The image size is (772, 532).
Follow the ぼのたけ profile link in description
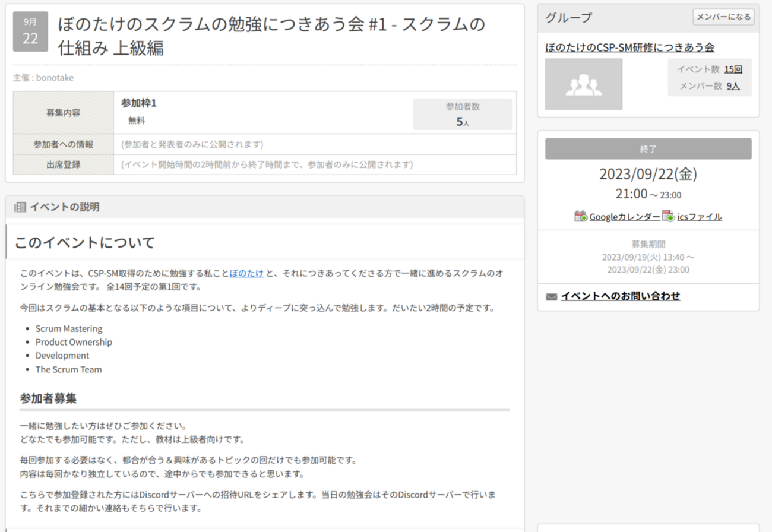pyautogui.click(x=246, y=273)
